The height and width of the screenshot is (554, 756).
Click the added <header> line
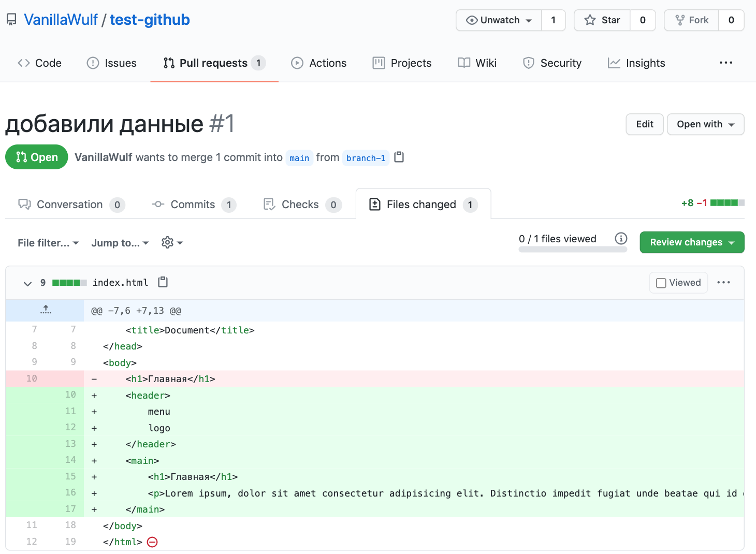[414, 395]
